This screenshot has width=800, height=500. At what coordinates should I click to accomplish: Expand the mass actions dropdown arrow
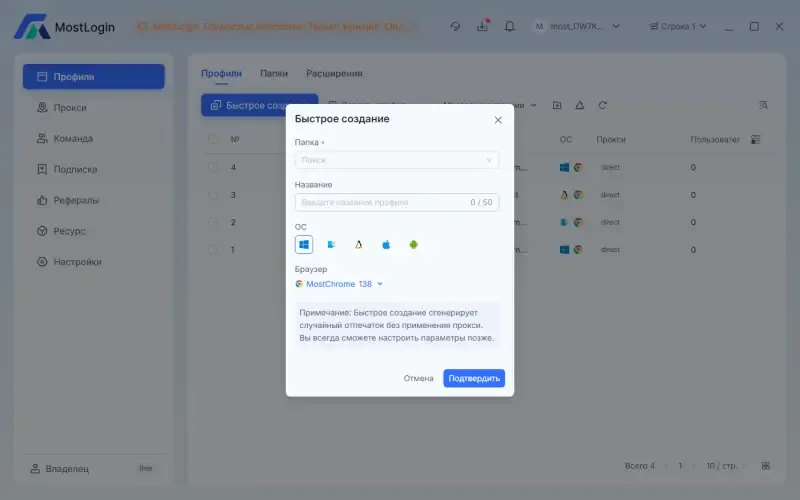point(534,105)
